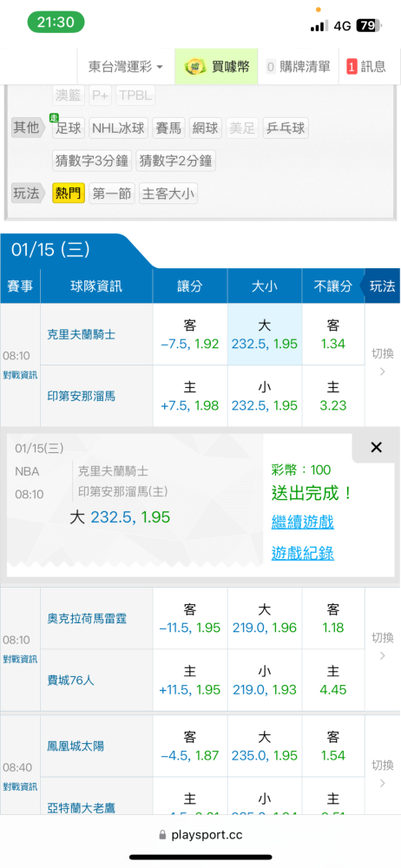
Task: Open 對戰資訊 for the Suns game
Action: 20,786
